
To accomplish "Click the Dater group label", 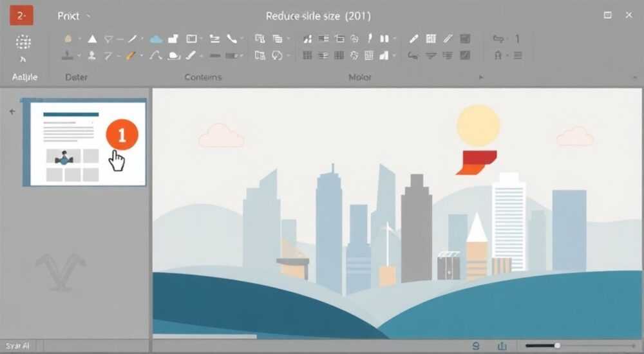I will click(x=77, y=77).
